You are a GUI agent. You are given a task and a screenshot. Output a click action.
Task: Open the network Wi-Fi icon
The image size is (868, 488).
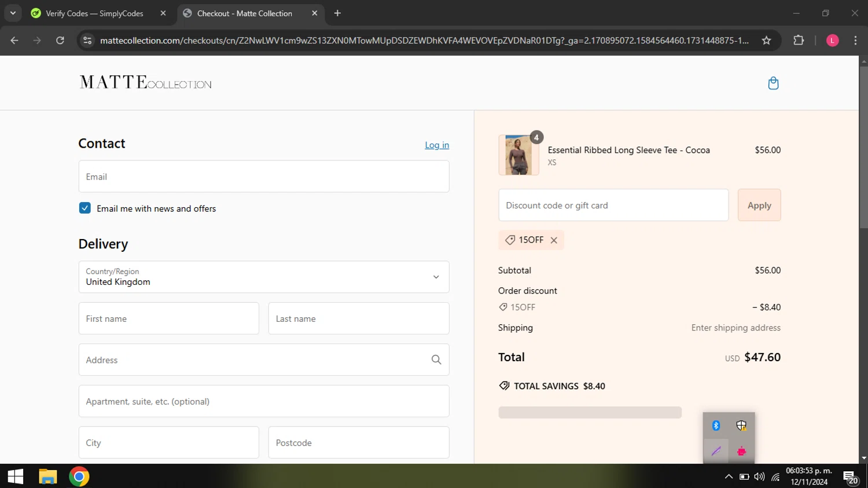[x=775, y=476]
